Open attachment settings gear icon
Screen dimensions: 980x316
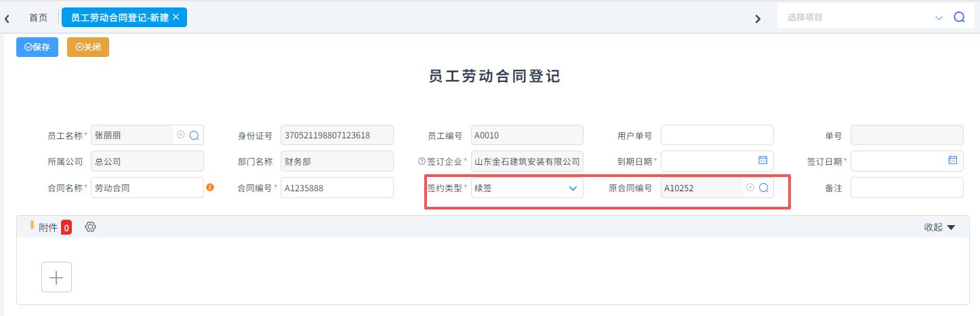[x=90, y=226]
